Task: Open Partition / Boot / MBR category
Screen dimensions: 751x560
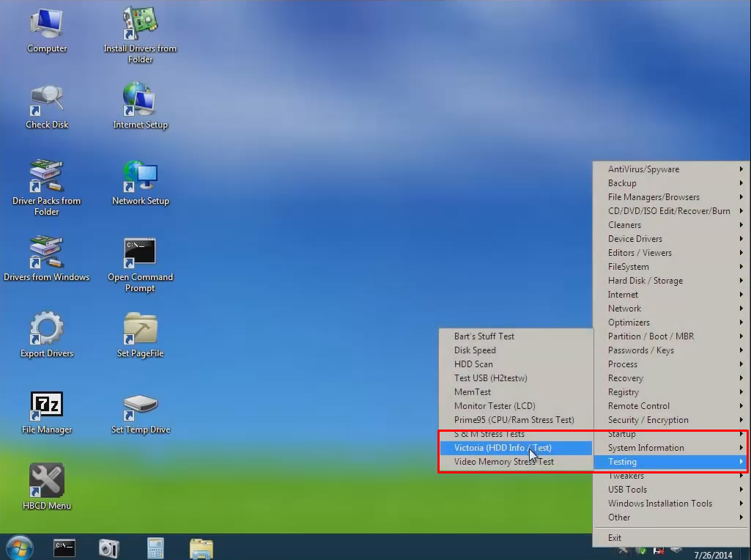Action: (670, 336)
